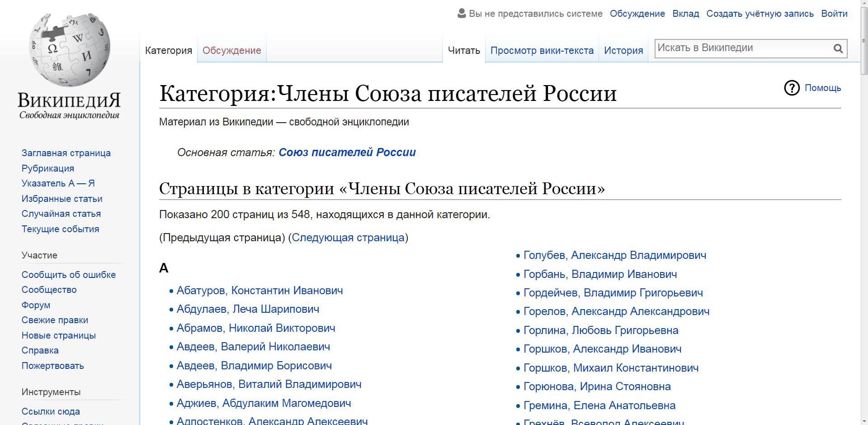Open Горбань, Владимир Иванович article

click(x=600, y=274)
